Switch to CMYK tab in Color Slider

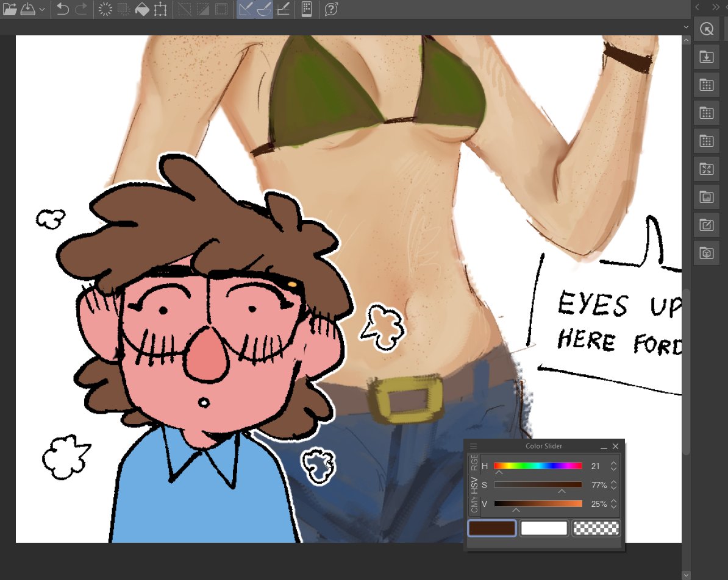(474, 505)
